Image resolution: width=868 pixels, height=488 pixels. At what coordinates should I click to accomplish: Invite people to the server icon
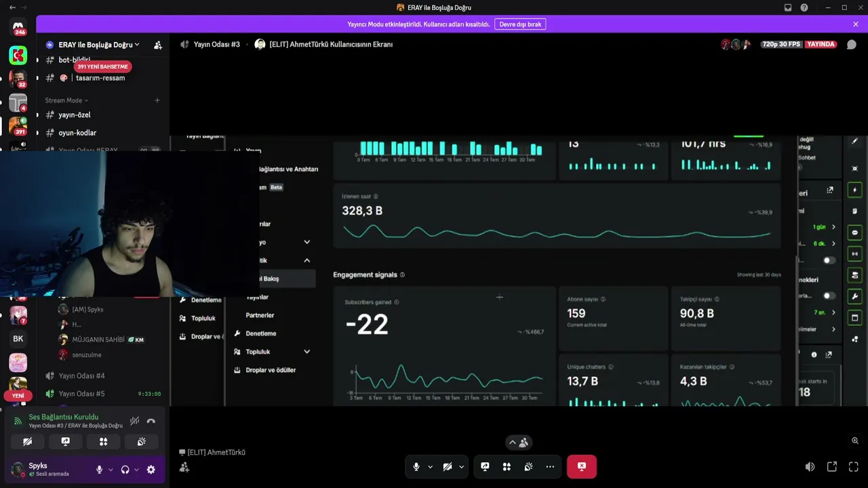pos(158,45)
